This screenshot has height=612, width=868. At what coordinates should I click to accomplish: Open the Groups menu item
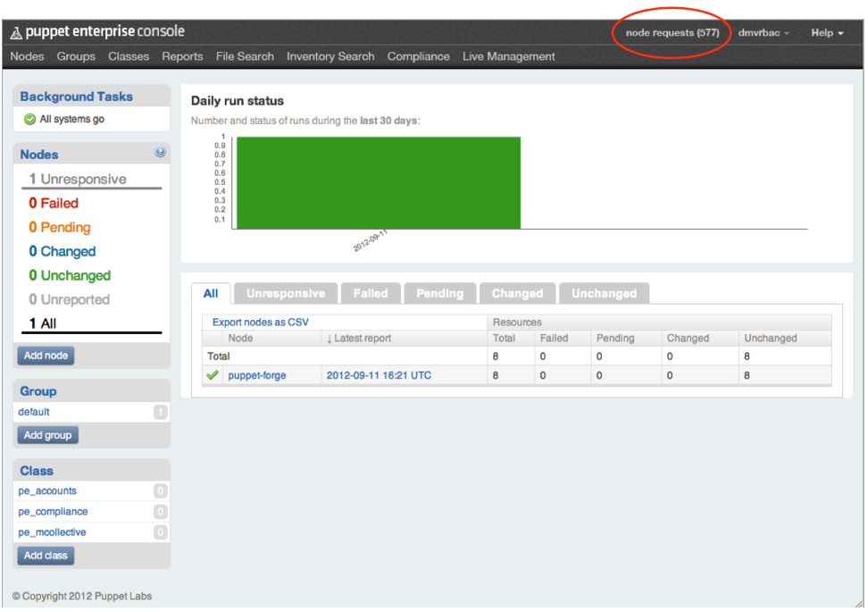pos(76,56)
